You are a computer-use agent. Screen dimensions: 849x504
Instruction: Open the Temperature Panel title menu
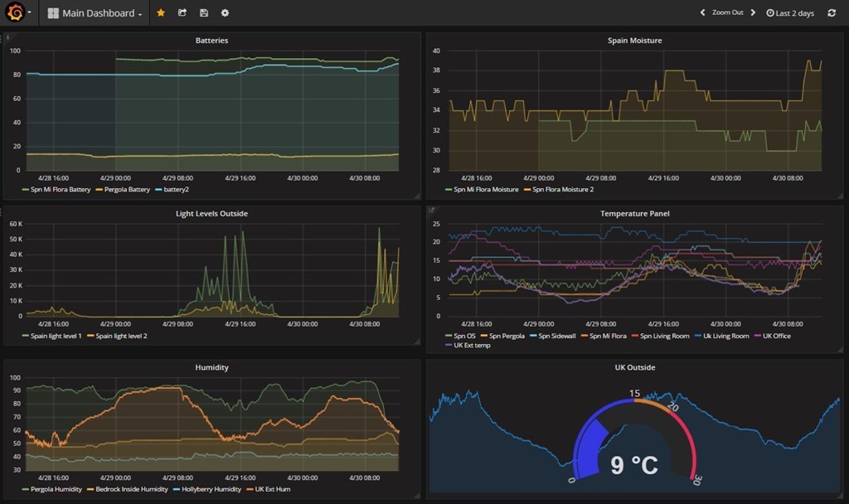tap(634, 213)
